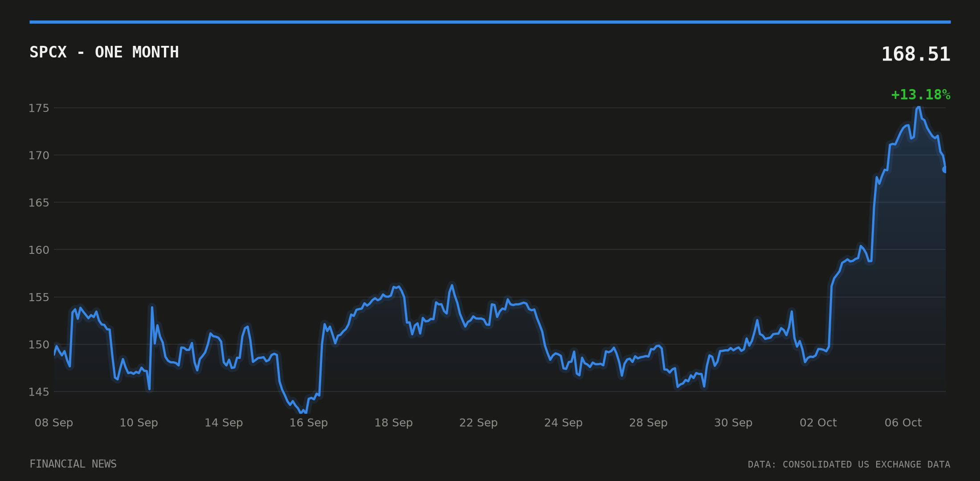
Task: Click the 02 Oct date label
Action: (x=818, y=423)
